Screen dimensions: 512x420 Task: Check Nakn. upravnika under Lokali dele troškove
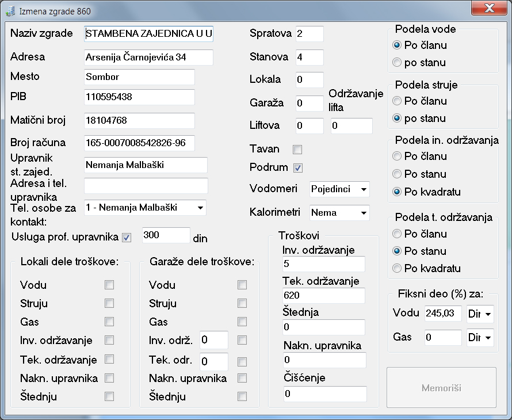[109, 378]
